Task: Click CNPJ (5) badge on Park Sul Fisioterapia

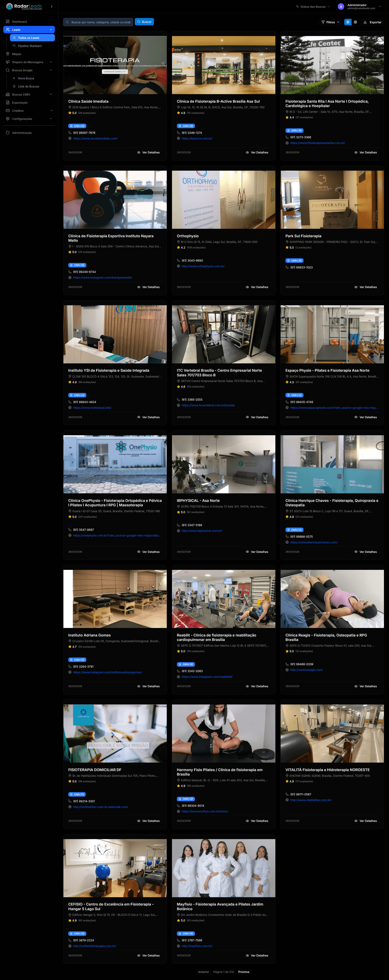Action: tap(294, 261)
